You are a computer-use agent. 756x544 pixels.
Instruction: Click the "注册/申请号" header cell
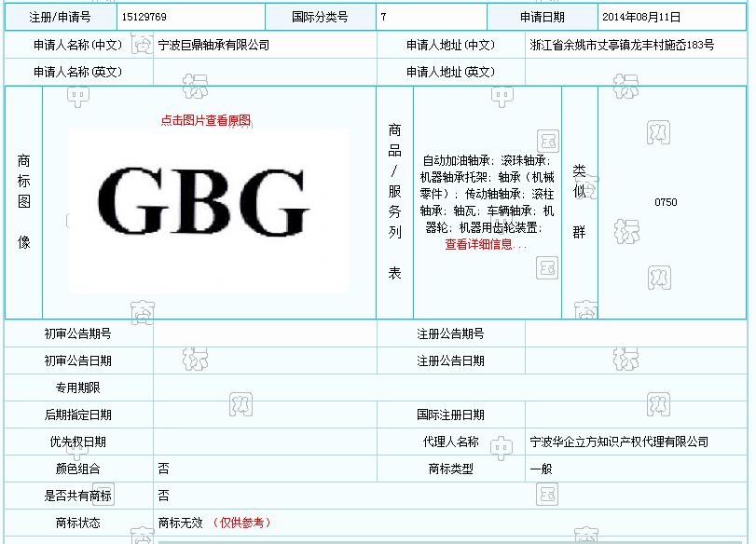pos(61,17)
